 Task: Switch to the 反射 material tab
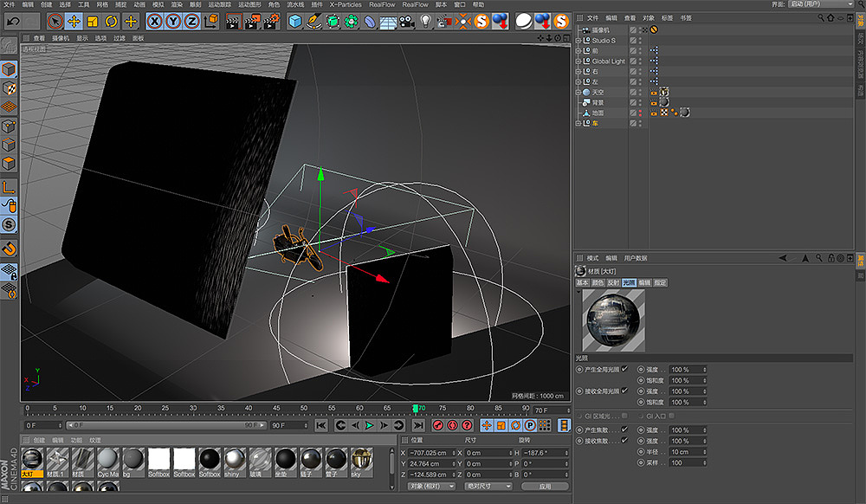click(613, 282)
